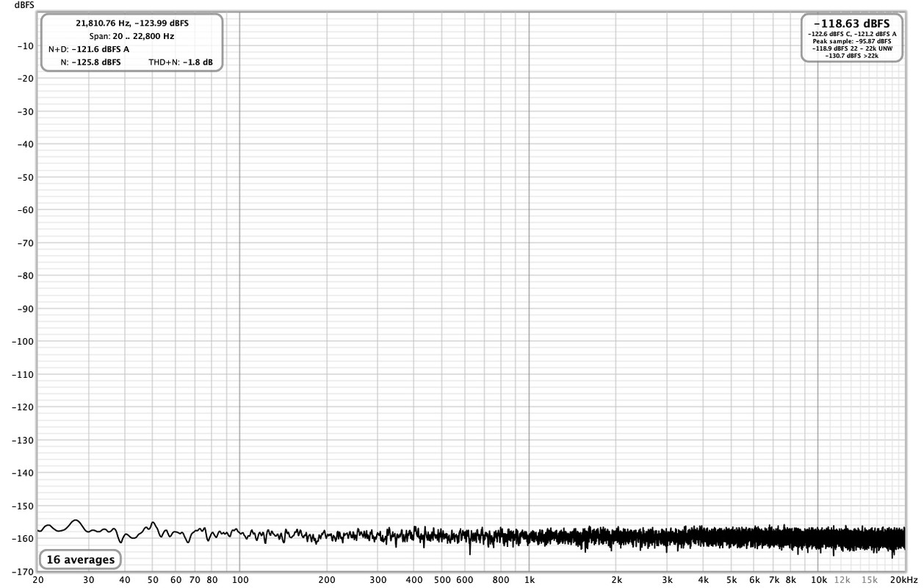
Task: Click the "200" frequency axis label
Action: 327,580
